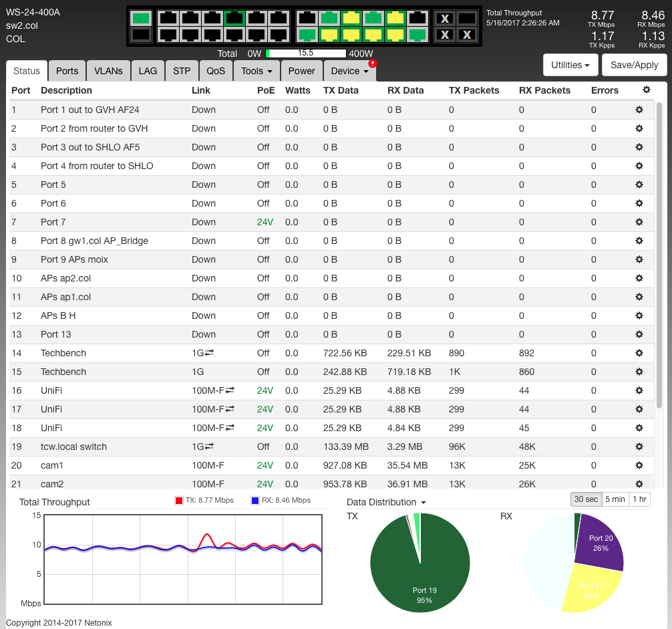The image size is (672, 629).
Task: Expand the Tools dropdown menu
Action: point(257,71)
